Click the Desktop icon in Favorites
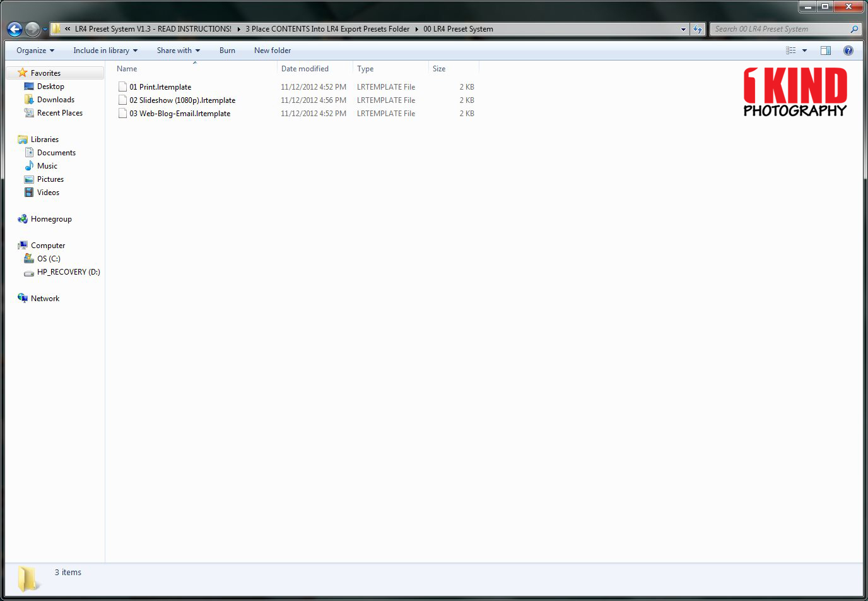 coord(29,86)
